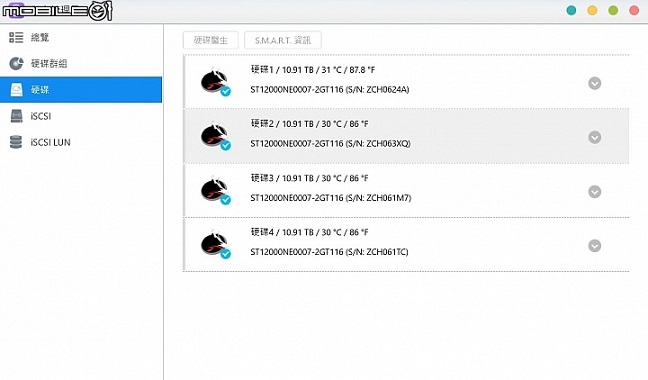
Task: Click the iSCSI LUN database icon
Action: point(16,142)
